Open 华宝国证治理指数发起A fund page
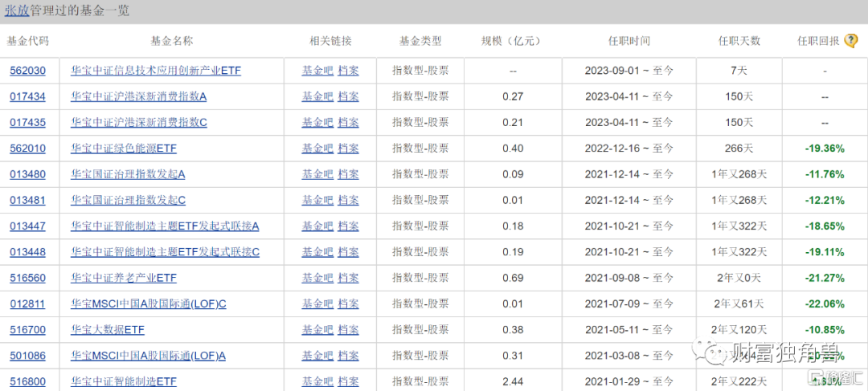Image resolution: width=868 pixels, height=391 pixels. pyautogui.click(x=128, y=174)
